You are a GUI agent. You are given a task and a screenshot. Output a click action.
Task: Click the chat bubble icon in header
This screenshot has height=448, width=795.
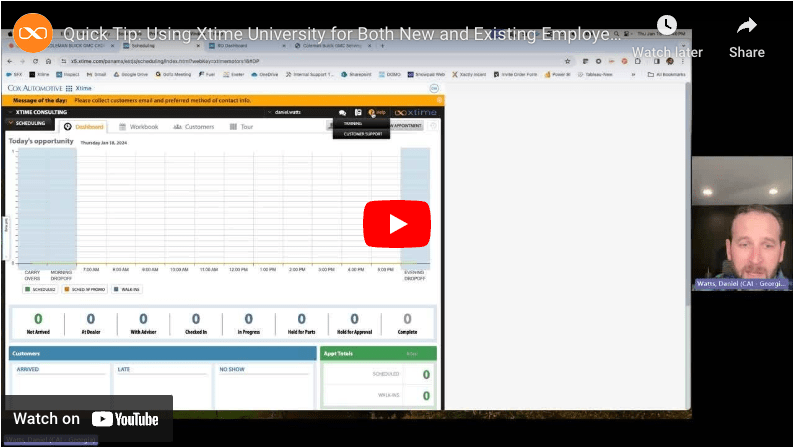coord(342,112)
